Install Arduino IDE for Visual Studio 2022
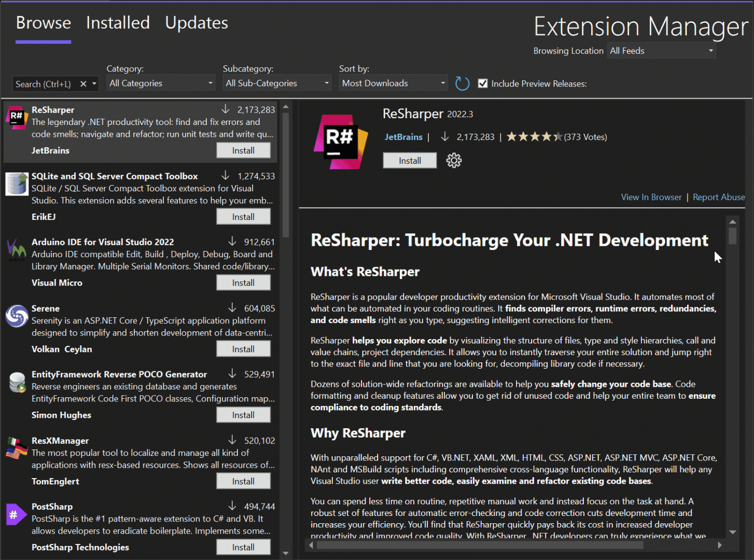The width and height of the screenshot is (754, 560). (243, 283)
